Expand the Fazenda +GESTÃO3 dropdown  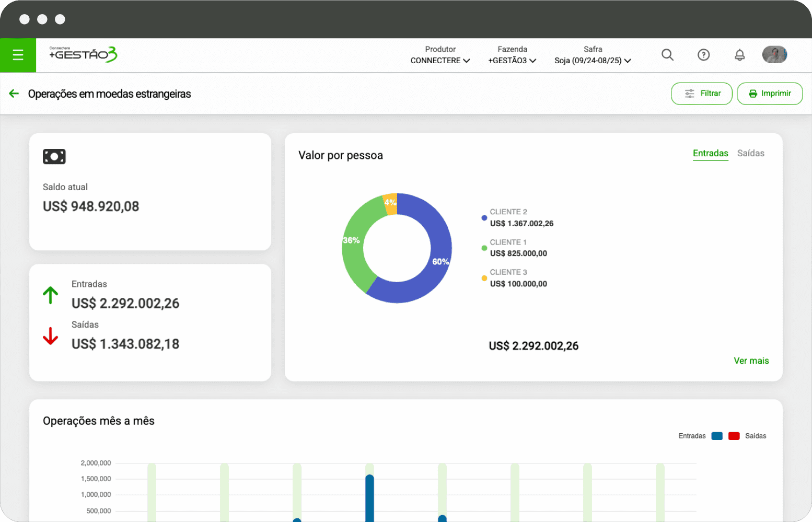coord(512,61)
